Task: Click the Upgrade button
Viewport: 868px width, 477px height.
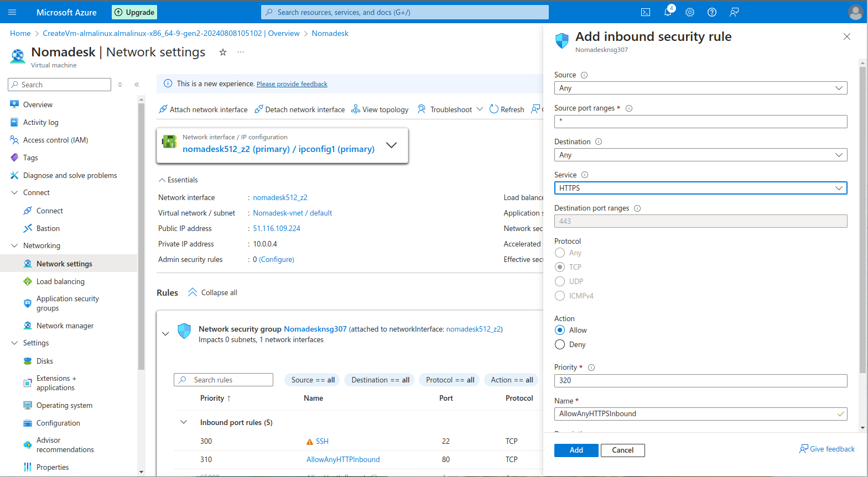Action: pyautogui.click(x=134, y=12)
